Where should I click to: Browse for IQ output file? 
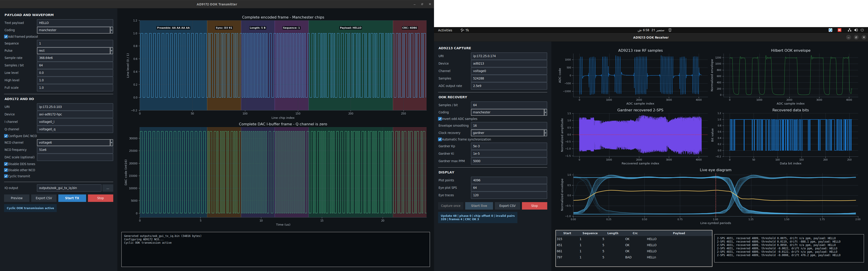pos(108,188)
